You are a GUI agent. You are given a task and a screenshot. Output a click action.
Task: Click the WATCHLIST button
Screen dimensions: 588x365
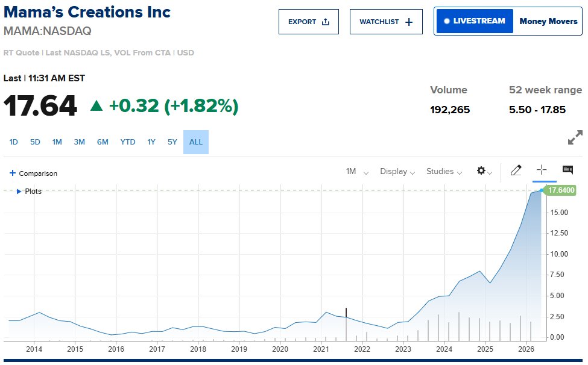(x=386, y=21)
